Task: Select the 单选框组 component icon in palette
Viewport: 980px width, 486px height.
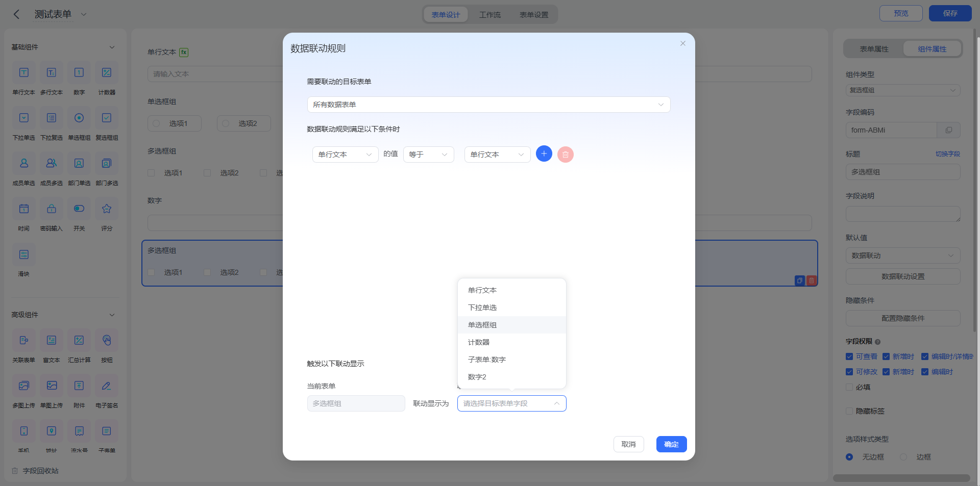Action: [79, 118]
